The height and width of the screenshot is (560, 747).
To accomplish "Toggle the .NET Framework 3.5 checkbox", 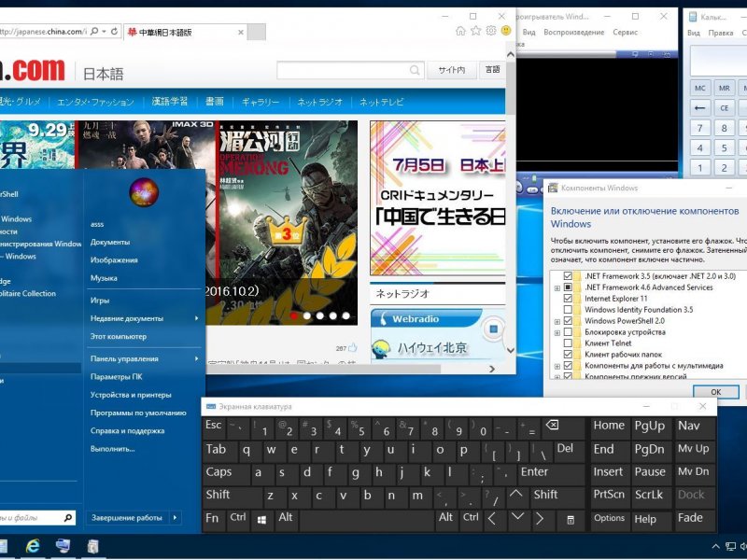I will coord(568,276).
